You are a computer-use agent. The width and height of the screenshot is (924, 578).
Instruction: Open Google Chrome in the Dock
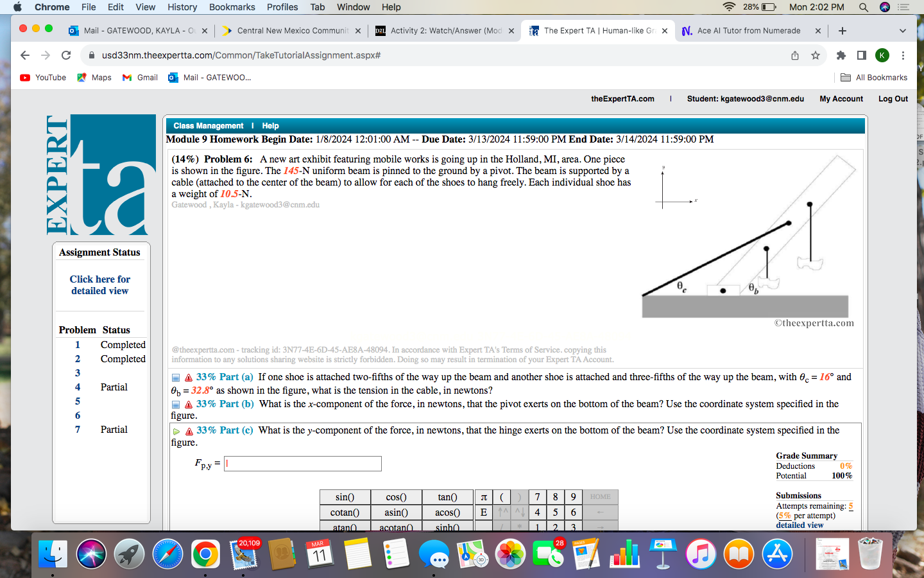click(205, 554)
